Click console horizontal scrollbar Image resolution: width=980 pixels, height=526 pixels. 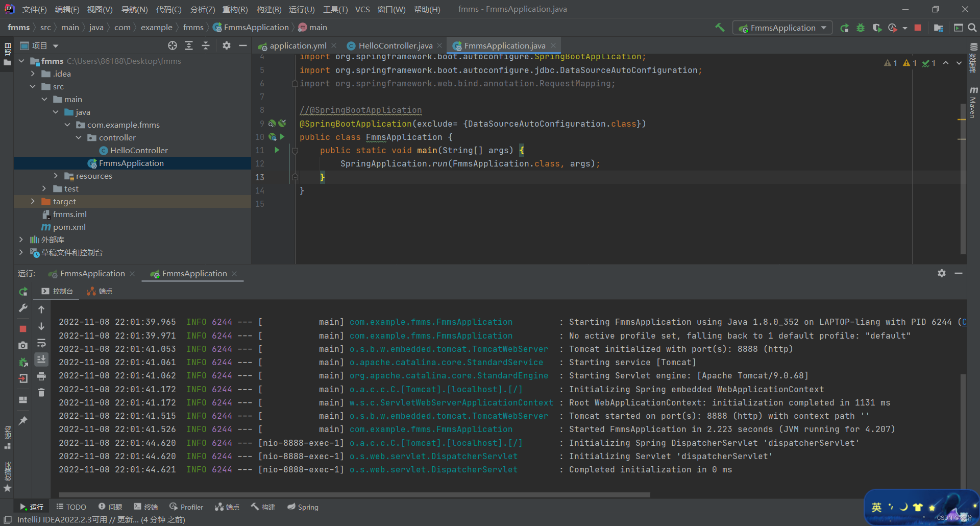click(x=354, y=494)
